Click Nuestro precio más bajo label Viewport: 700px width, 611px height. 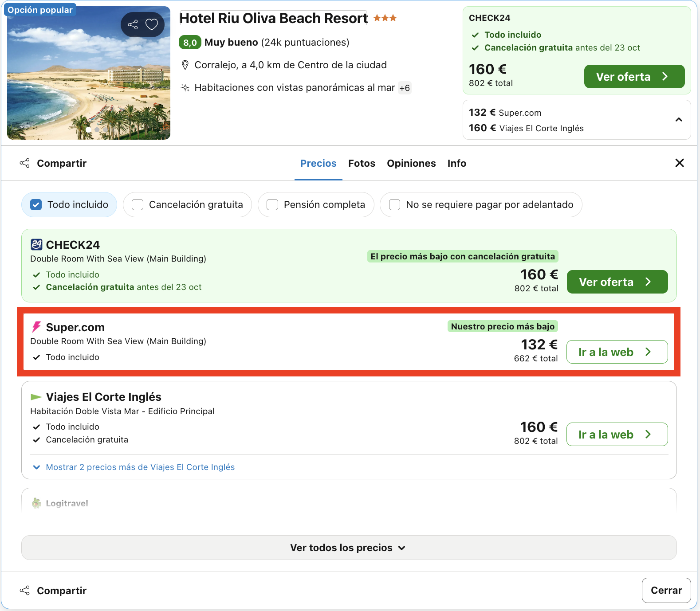[x=503, y=326]
